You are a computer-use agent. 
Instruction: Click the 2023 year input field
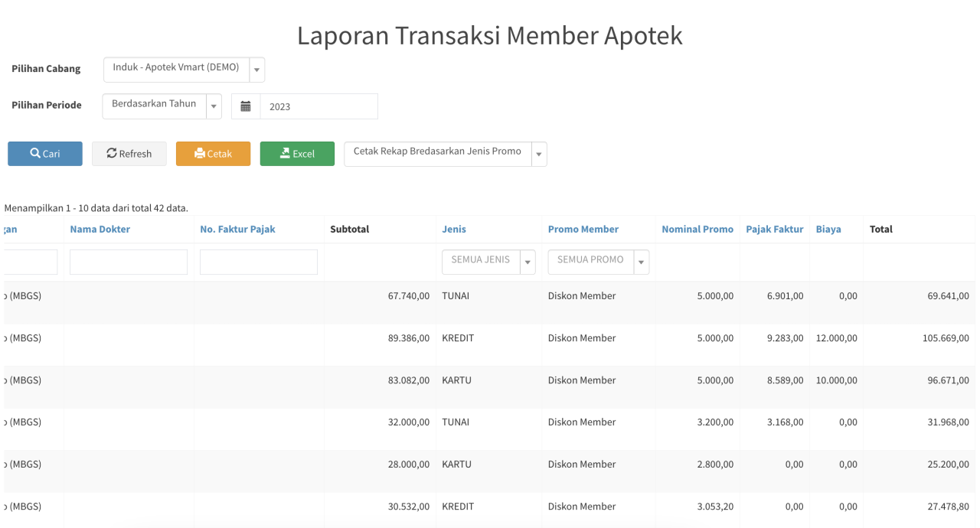(x=319, y=106)
